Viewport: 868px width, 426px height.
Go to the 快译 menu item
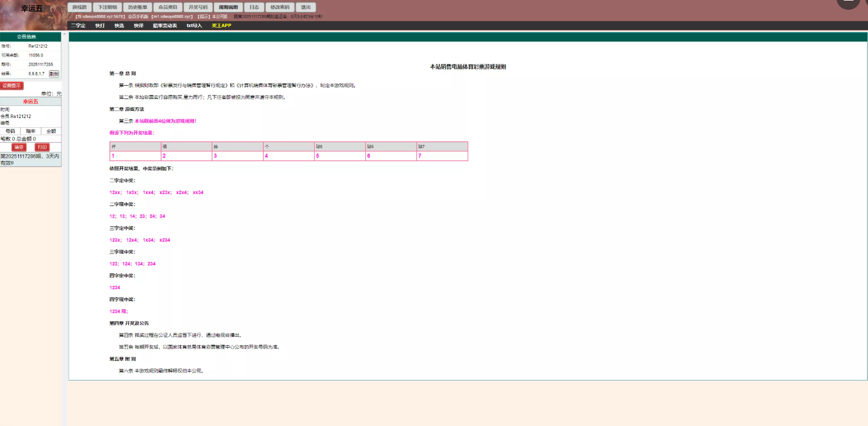click(139, 26)
